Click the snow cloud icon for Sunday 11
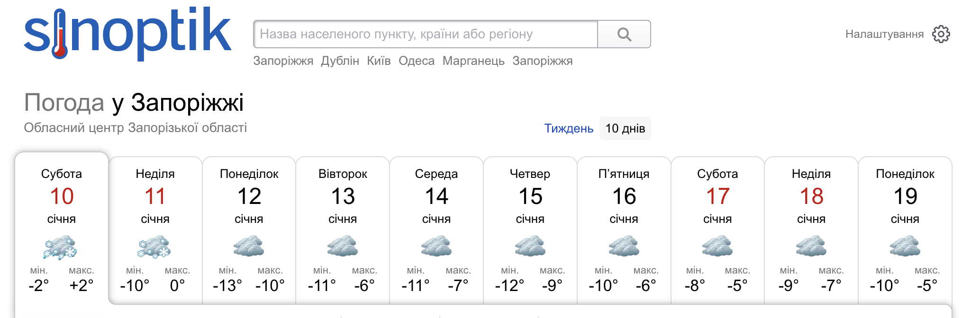 pos(154,247)
